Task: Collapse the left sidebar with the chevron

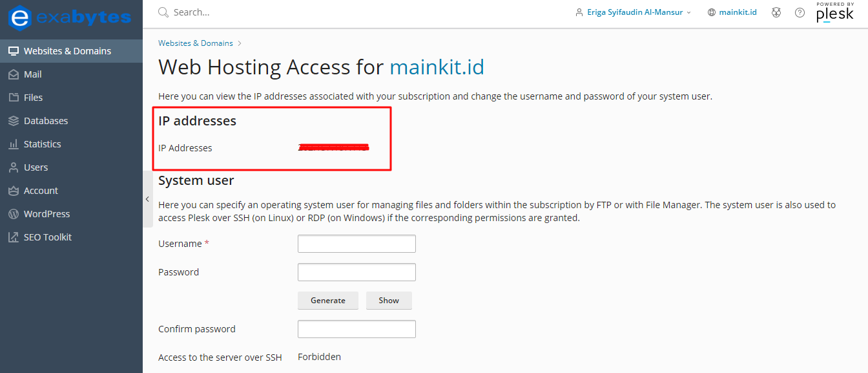Action: pyautogui.click(x=147, y=199)
